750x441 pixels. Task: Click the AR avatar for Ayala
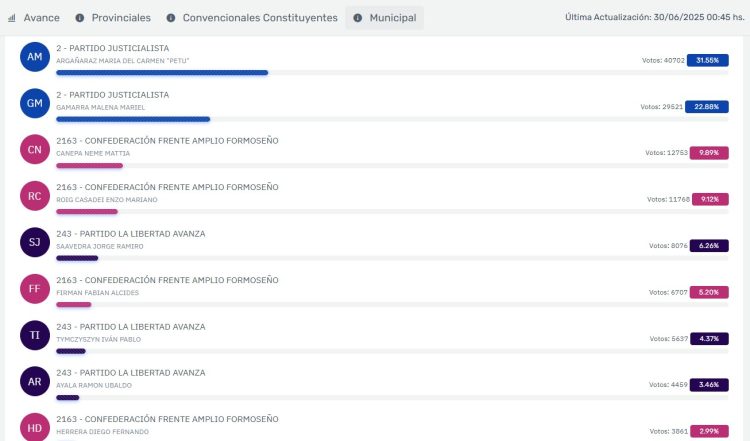(35, 381)
